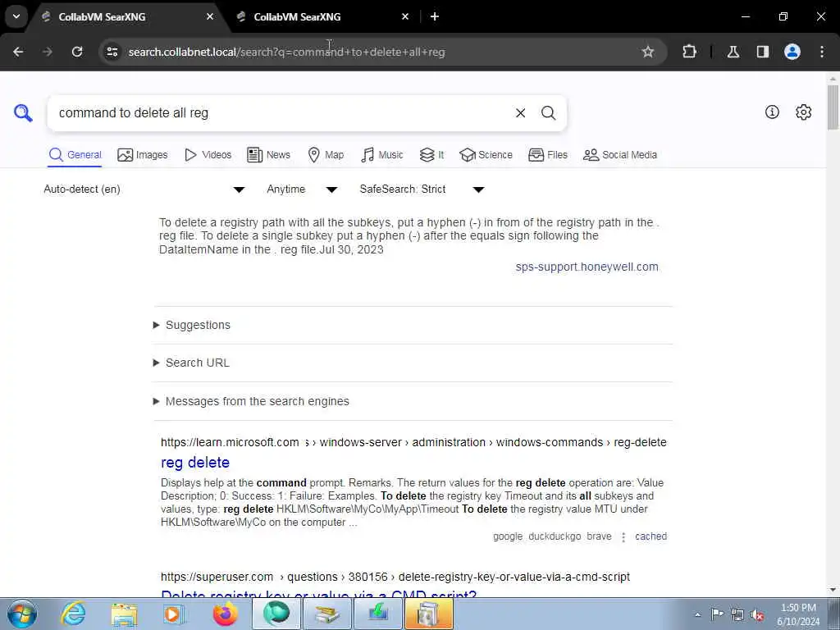The width and height of the screenshot is (840, 630).
Task: Open the Anytime time range dropdown
Action: pyautogui.click(x=302, y=189)
